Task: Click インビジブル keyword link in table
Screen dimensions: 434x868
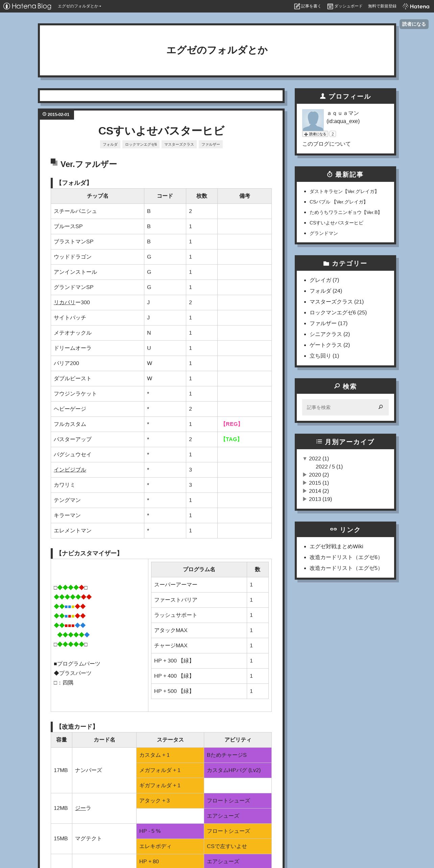Action: [x=70, y=470]
